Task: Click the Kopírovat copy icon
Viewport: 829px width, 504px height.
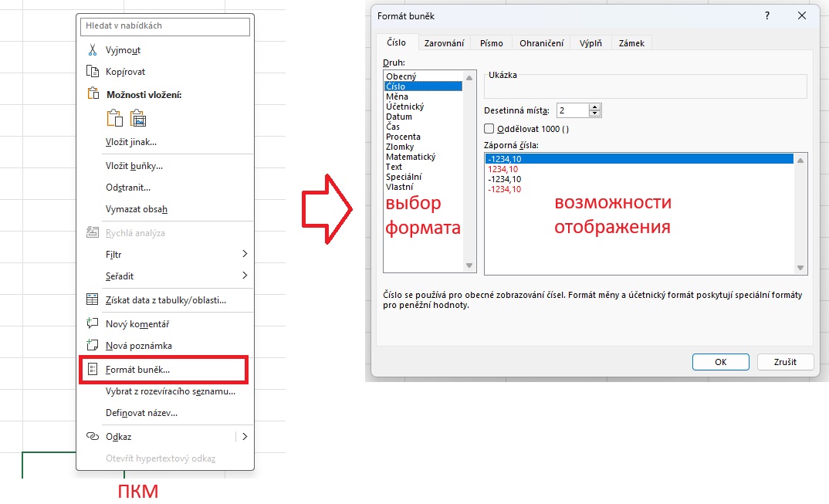Action: [93, 72]
